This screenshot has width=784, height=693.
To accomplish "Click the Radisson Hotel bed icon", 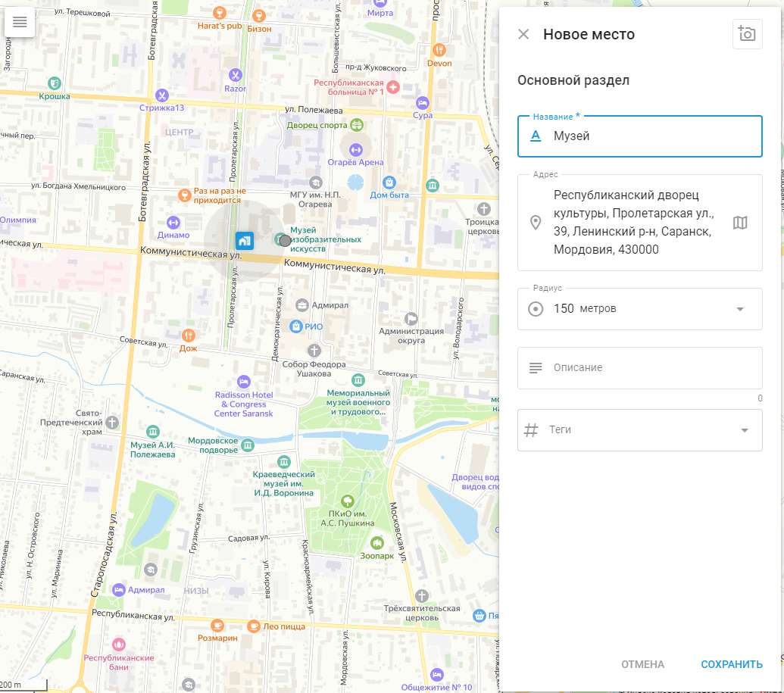I will pos(243,382).
